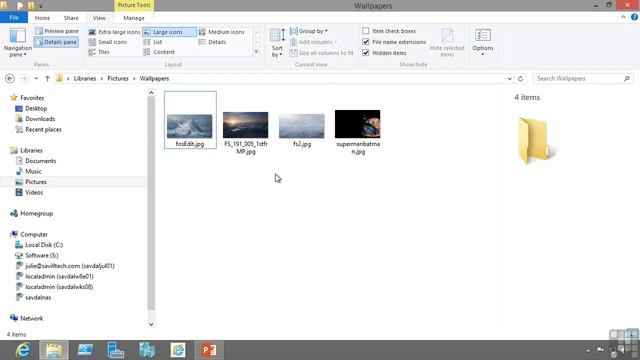The width and height of the screenshot is (640, 360).
Task: Open the Options button
Action: point(483,42)
